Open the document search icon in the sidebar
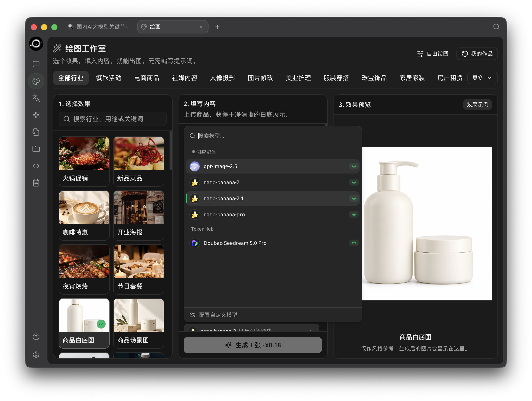The image size is (532, 401). coord(36,132)
